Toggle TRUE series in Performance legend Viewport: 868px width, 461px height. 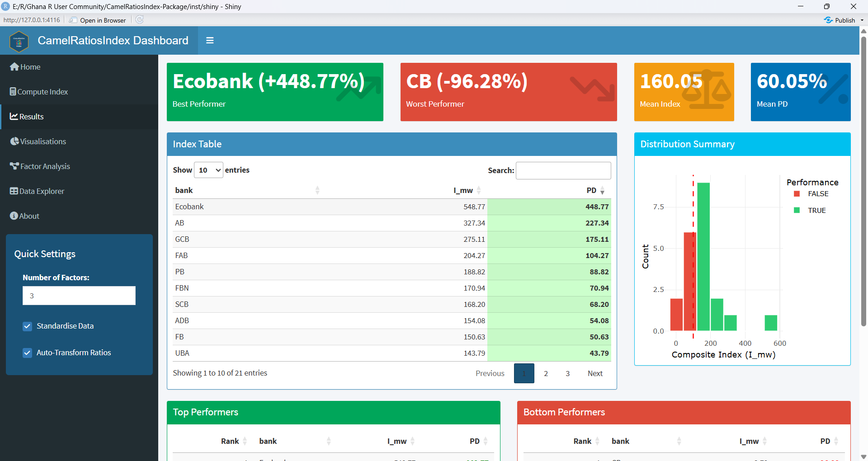[x=811, y=210]
